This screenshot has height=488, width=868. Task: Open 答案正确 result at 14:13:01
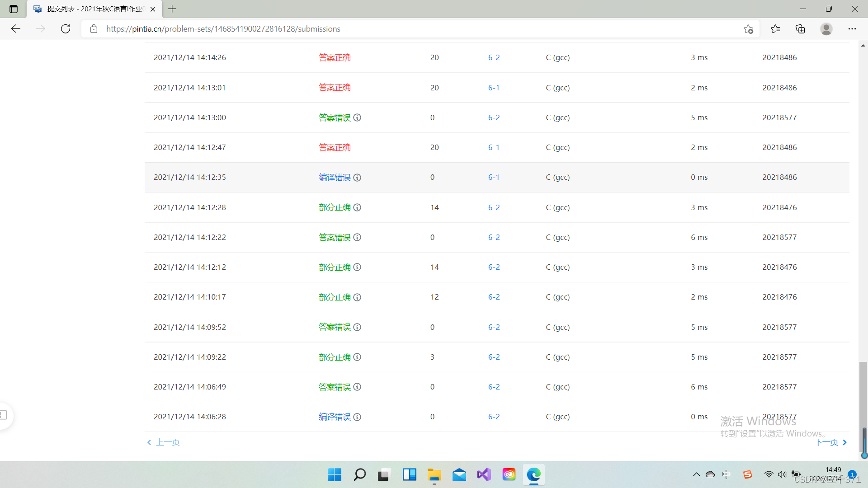[x=335, y=88]
